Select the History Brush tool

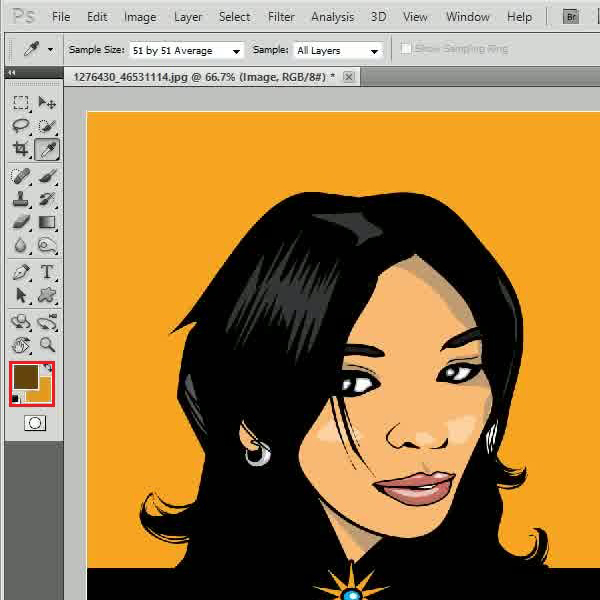pyautogui.click(x=47, y=199)
